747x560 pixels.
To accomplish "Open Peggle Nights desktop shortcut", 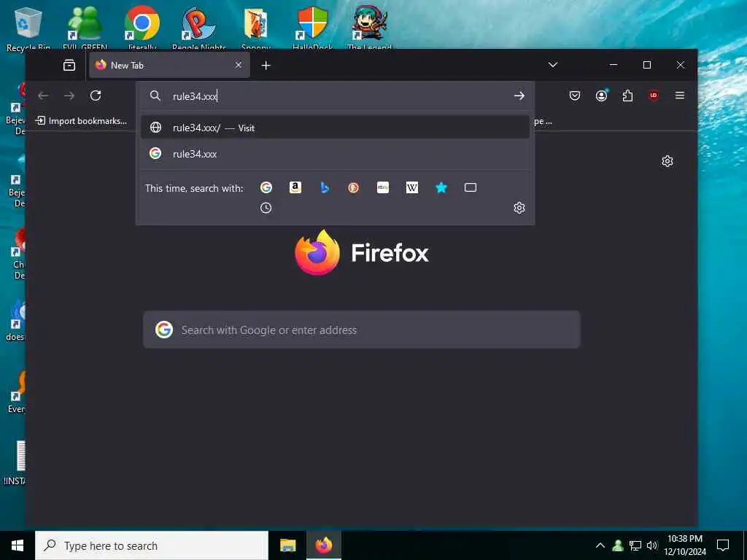I will 199,28.
